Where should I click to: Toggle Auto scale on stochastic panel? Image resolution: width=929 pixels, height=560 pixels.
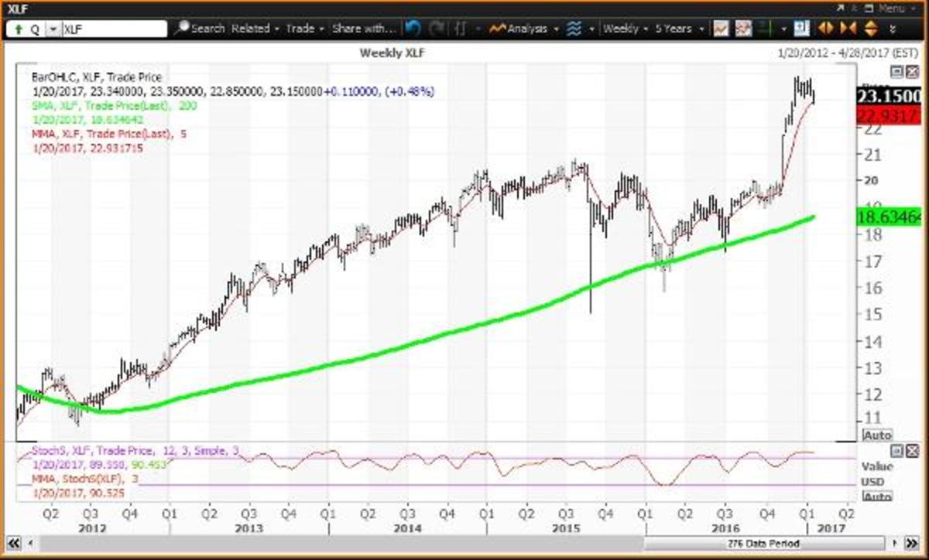pos(876,497)
